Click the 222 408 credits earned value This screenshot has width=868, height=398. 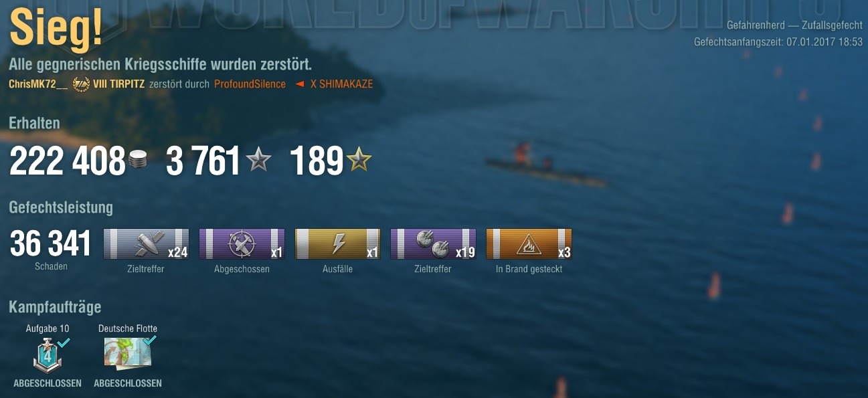click(68, 161)
